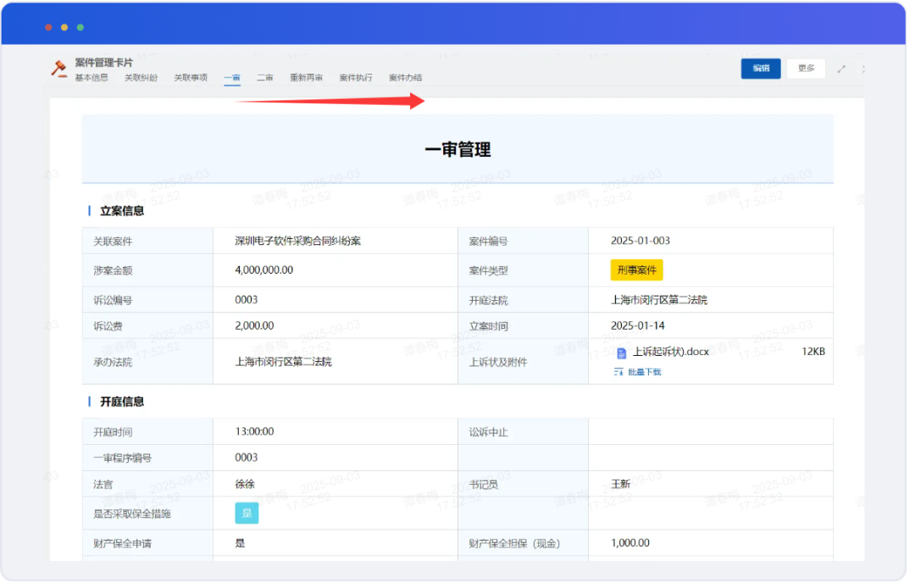Click the green window maximize dot
Screen dimensions: 915x588
click(81, 27)
